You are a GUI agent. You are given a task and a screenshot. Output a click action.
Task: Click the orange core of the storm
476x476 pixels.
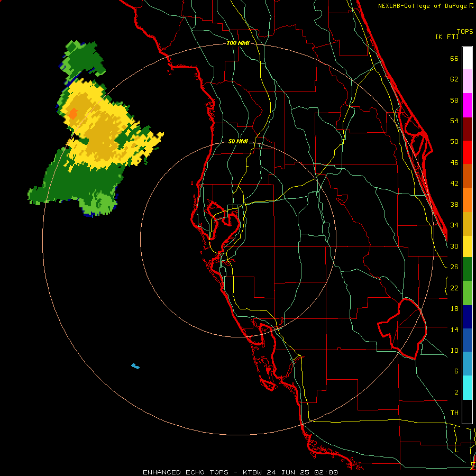click(73, 114)
